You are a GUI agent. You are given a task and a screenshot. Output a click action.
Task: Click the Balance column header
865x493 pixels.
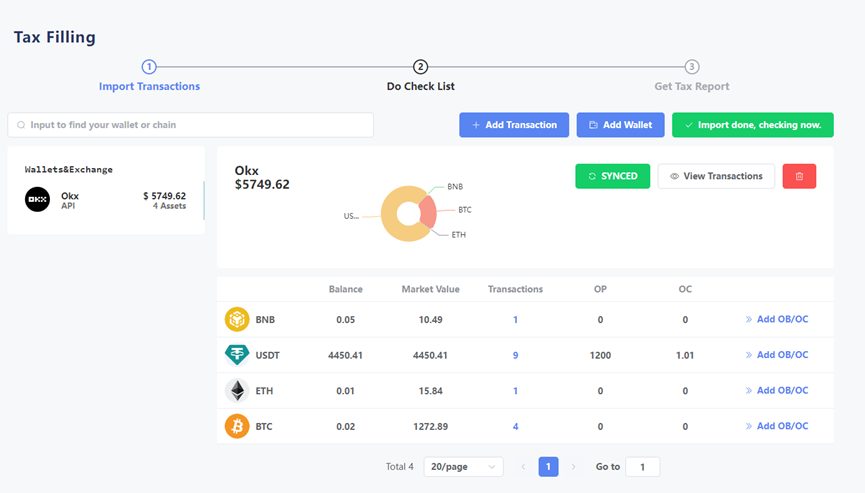(345, 289)
